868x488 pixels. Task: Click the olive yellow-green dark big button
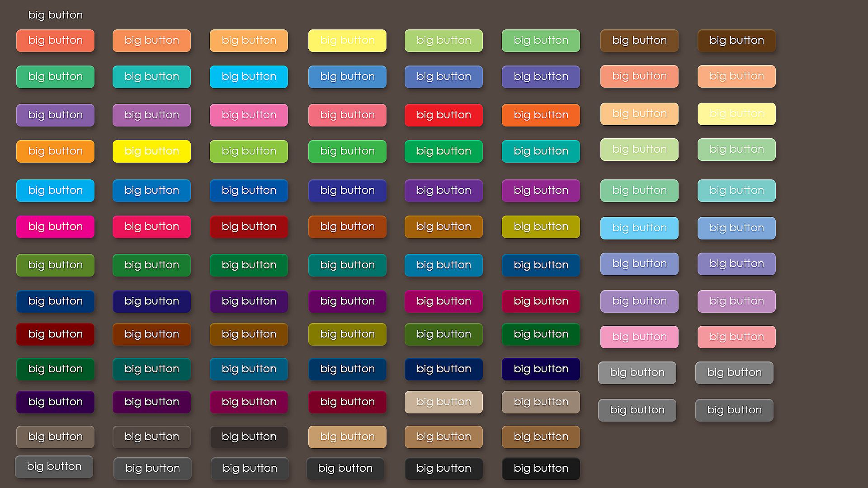pos(347,334)
